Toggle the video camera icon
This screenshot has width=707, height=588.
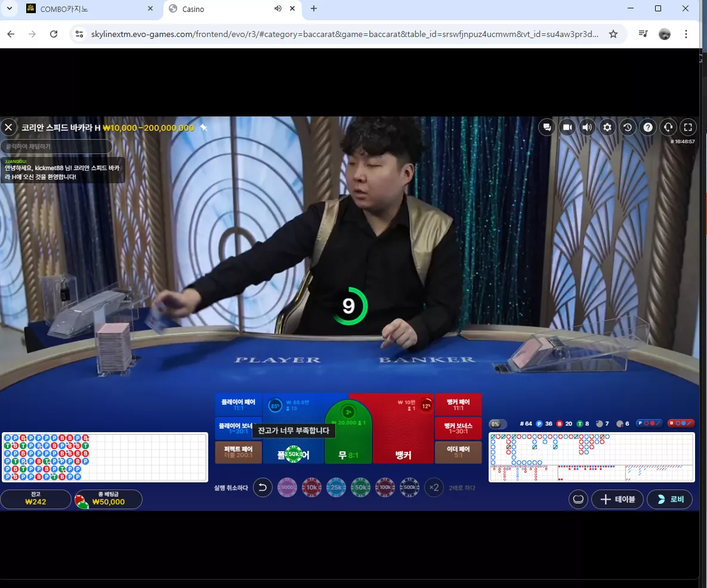(567, 127)
